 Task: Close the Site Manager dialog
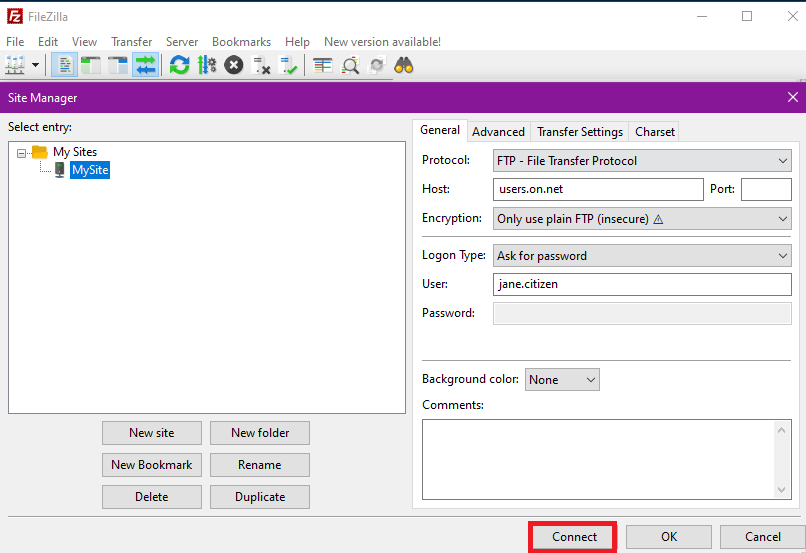pos(793,97)
